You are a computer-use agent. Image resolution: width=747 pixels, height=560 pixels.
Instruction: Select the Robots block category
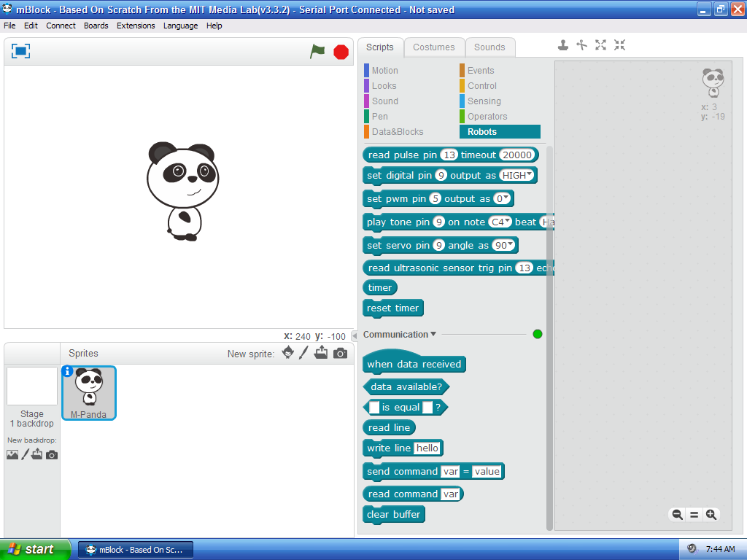[x=500, y=131]
